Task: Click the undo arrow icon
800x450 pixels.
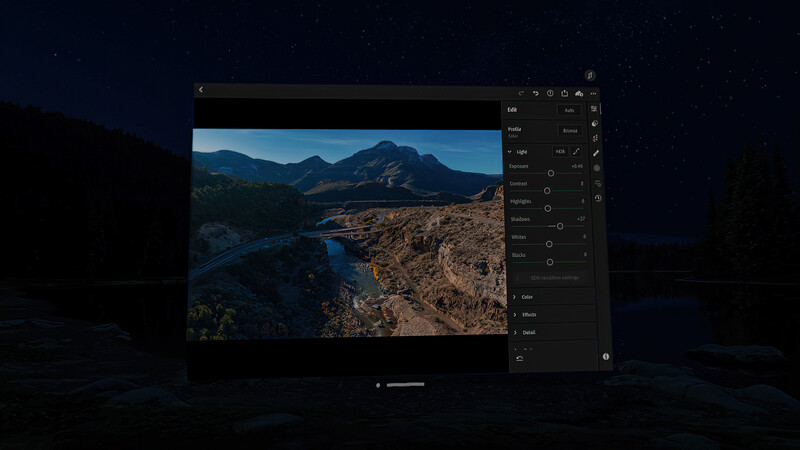Action: 536,93
